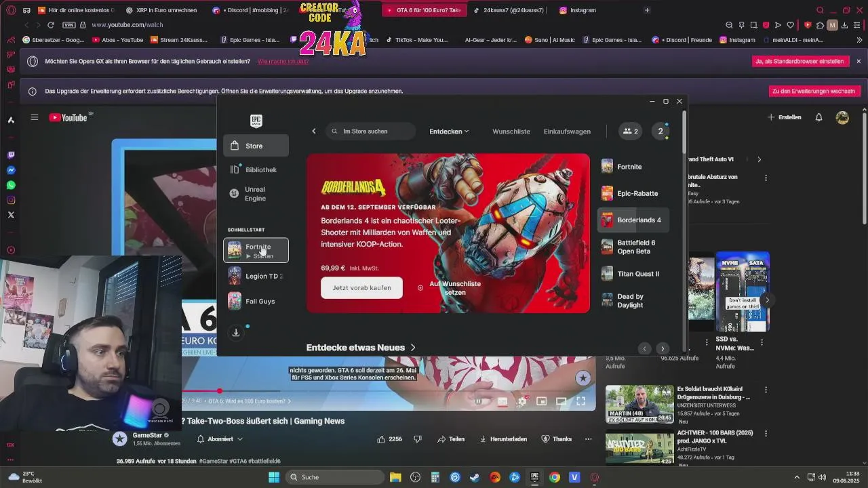Switch to 'XRP in Euro umrechnen' tab
Viewport: 868px width, 488px height.
tap(160, 10)
